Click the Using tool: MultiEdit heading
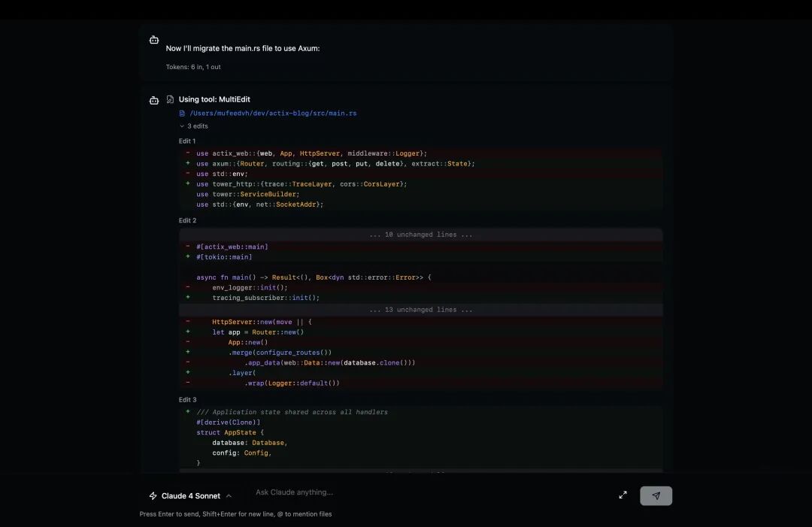Viewport: 812px width, 527px height. click(216, 98)
